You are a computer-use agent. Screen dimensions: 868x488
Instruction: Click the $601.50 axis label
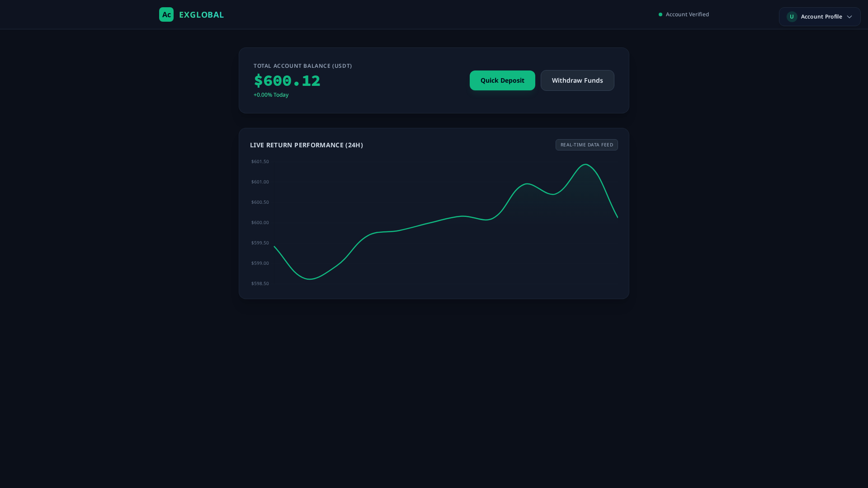260,162
